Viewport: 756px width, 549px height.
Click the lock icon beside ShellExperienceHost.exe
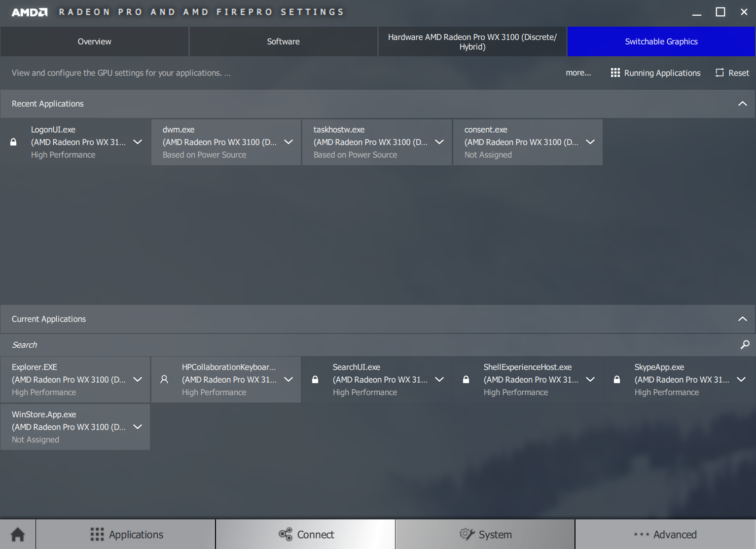pyautogui.click(x=466, y=380)
